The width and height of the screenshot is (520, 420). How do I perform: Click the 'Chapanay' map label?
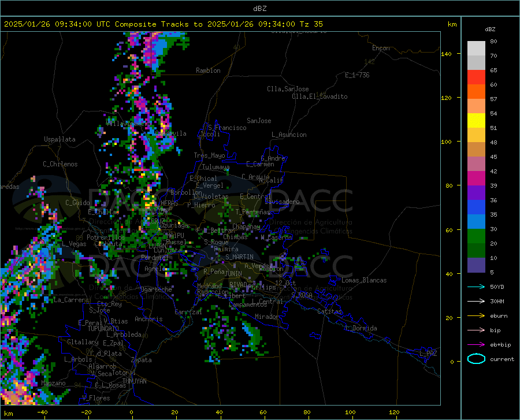(x=246, y=226)
